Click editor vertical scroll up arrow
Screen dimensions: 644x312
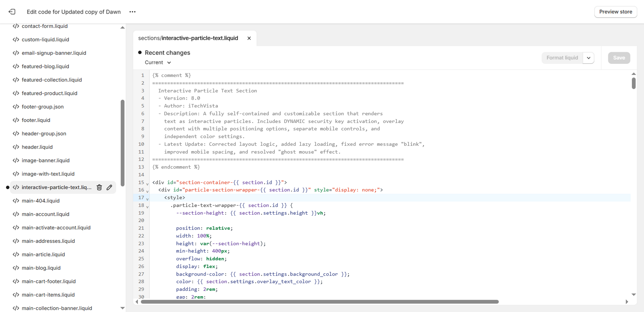[x=634, y=74]
